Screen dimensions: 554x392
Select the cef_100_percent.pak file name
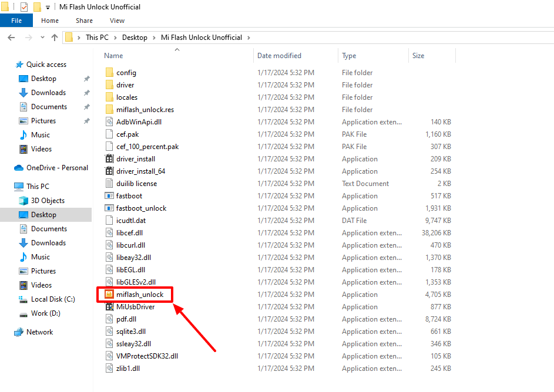[147, 147]
